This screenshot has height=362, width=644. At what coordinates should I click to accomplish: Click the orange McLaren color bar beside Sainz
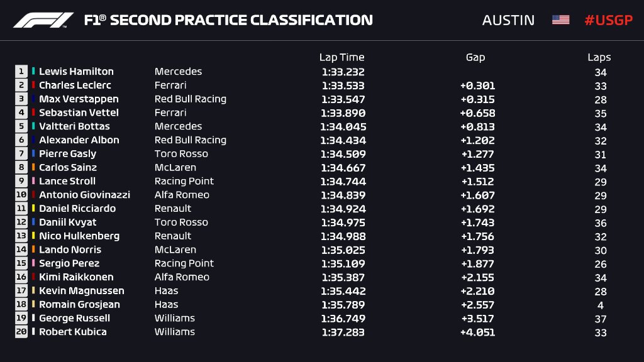33,168
